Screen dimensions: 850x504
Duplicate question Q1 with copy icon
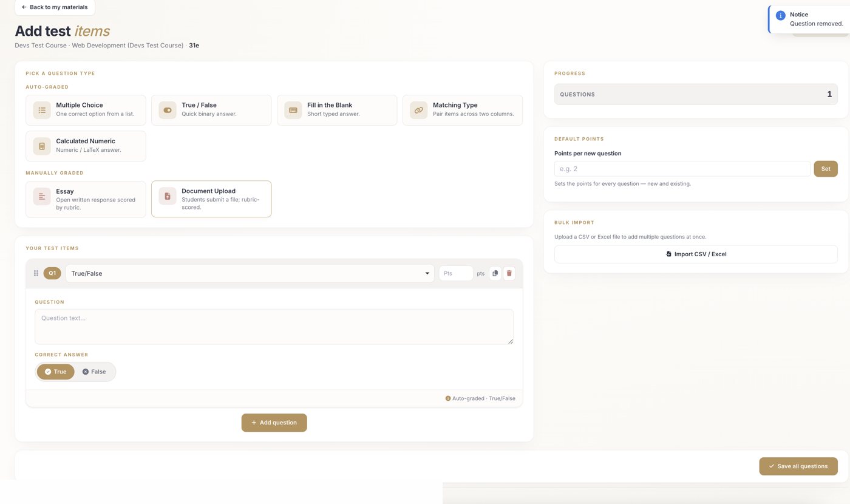tap(495, 273)
